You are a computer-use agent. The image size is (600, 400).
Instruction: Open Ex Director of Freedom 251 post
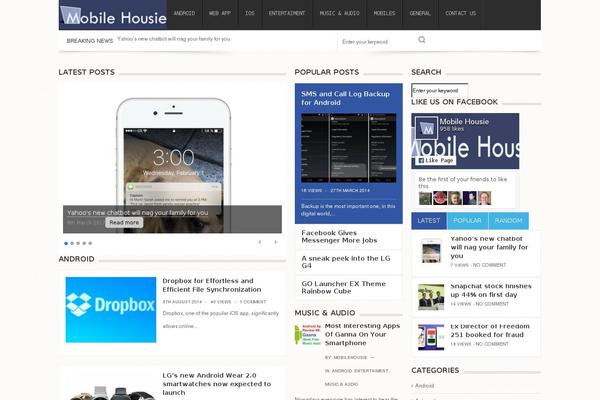(x=490, y=330)
